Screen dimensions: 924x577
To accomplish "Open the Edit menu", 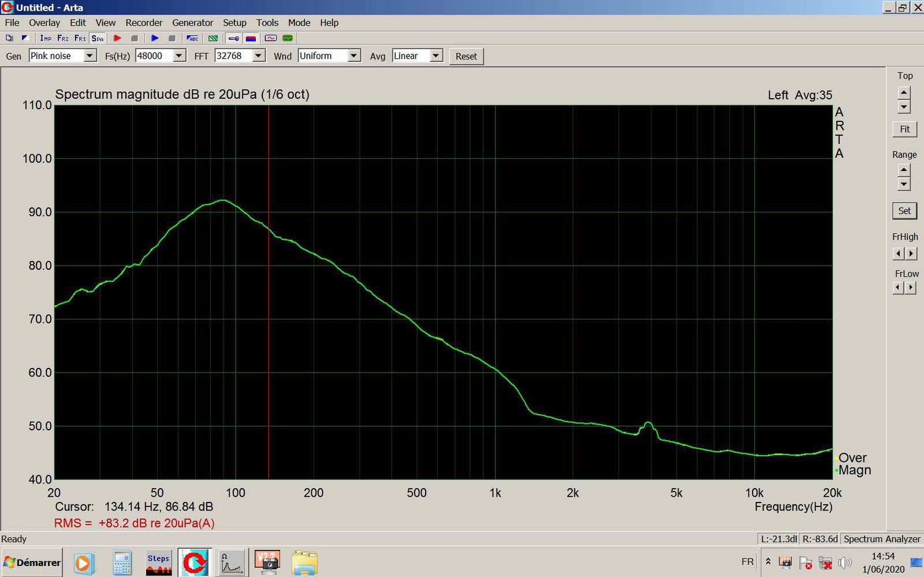I will (x=78, y=23).
